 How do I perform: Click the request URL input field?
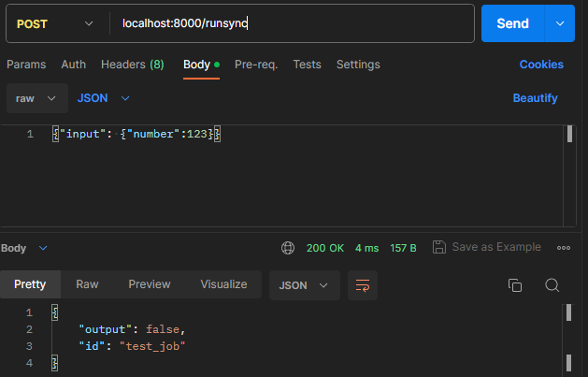290,23
